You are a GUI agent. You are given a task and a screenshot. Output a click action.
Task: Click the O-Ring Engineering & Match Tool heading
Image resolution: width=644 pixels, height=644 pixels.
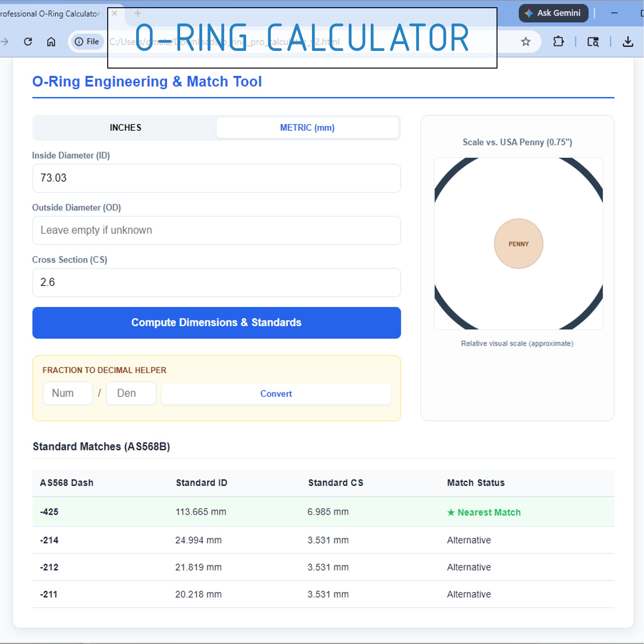click(147, 82)
